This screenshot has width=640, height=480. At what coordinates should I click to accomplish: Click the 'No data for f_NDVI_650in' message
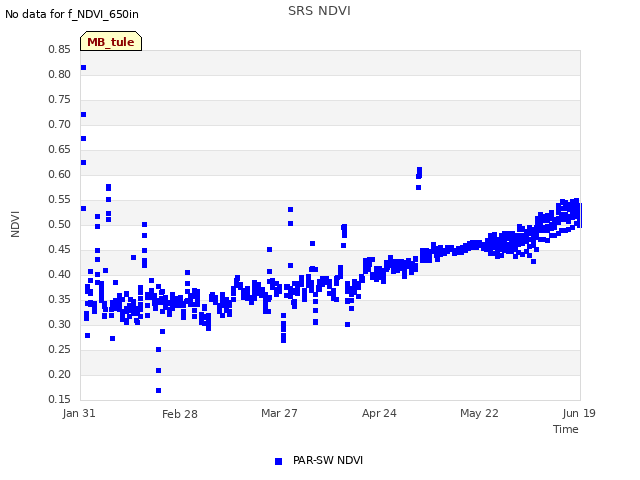(72, 14)
